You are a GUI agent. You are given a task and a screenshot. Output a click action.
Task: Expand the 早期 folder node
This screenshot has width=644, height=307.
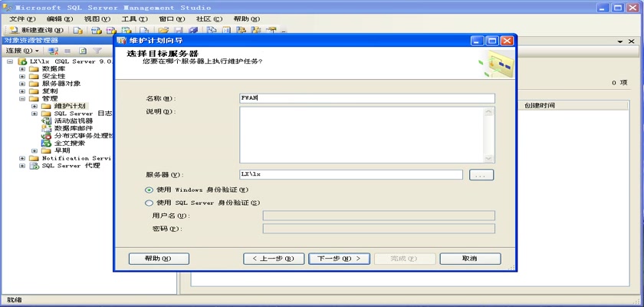pos(34,151)
